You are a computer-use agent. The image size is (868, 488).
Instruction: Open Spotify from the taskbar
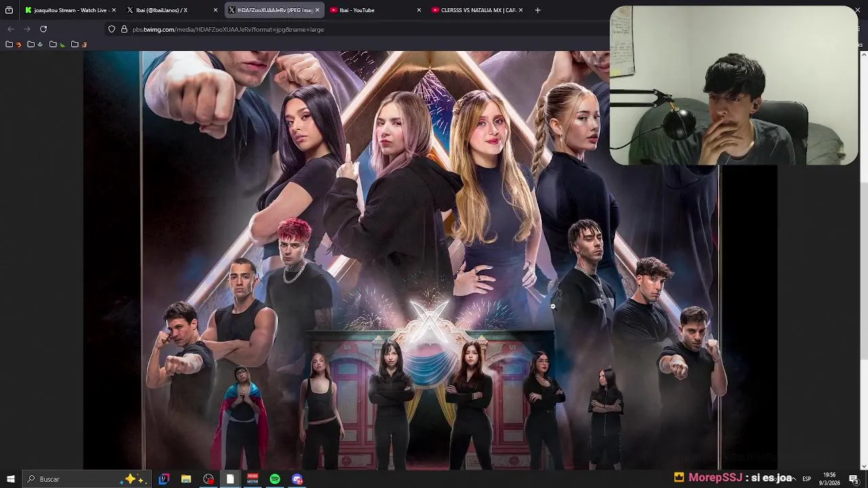pyautogui.click(x=275, y=479)
